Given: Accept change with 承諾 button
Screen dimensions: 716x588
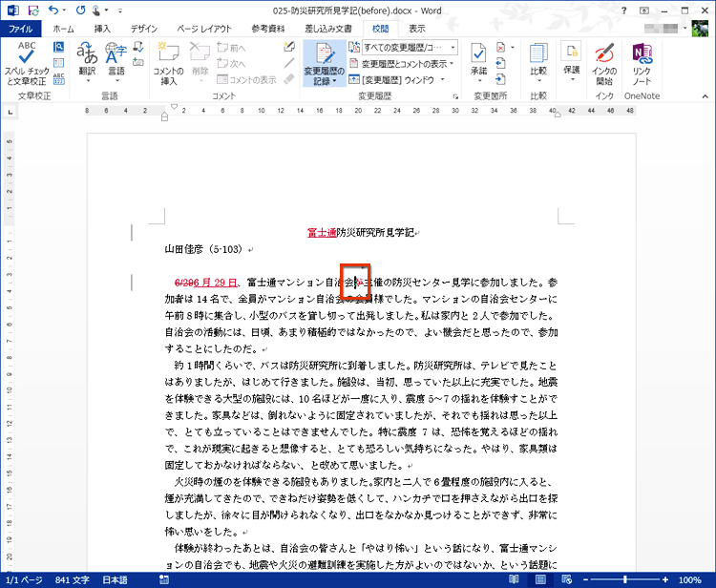Looking at the screenshot, I should point(478,63).
